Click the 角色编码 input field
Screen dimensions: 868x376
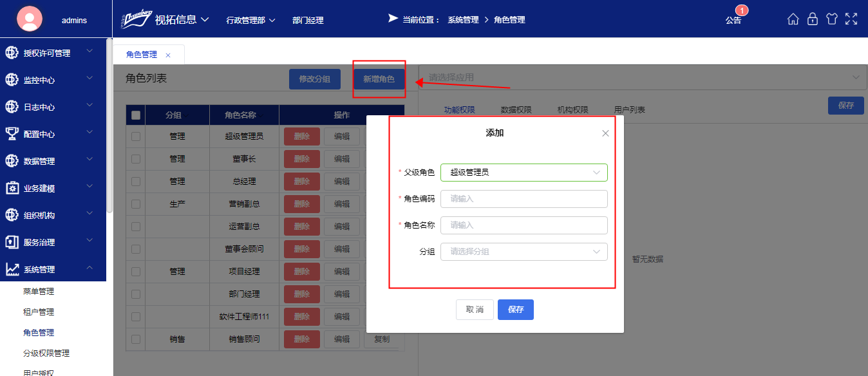pyautogui.click(x=524, y=199)
